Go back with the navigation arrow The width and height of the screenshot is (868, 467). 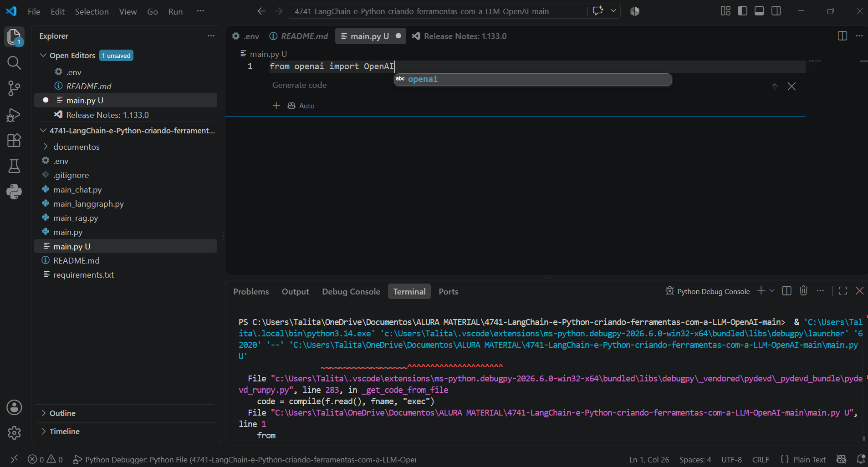tap(261, 11)
